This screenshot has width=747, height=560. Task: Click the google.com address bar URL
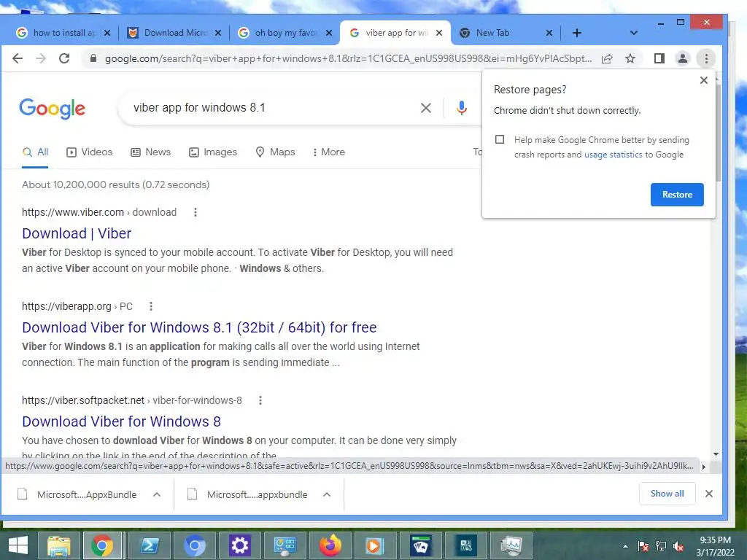[x=348, y=58]
